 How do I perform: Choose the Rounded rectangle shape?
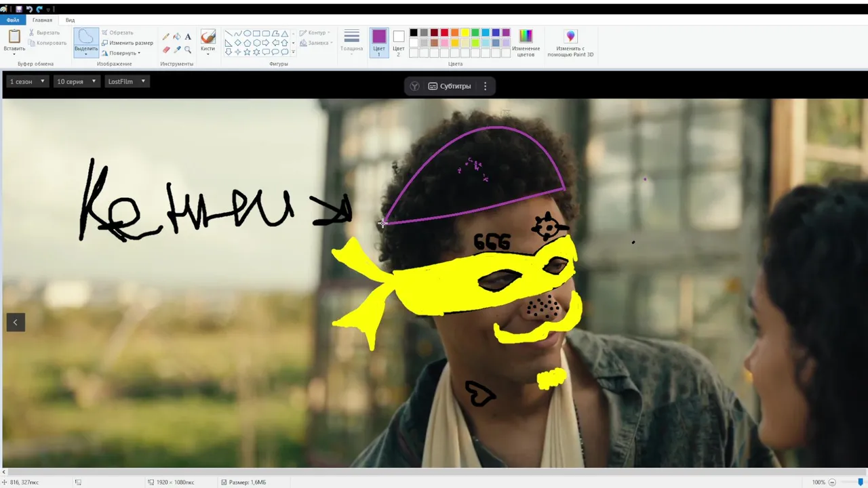pos(267,33)
